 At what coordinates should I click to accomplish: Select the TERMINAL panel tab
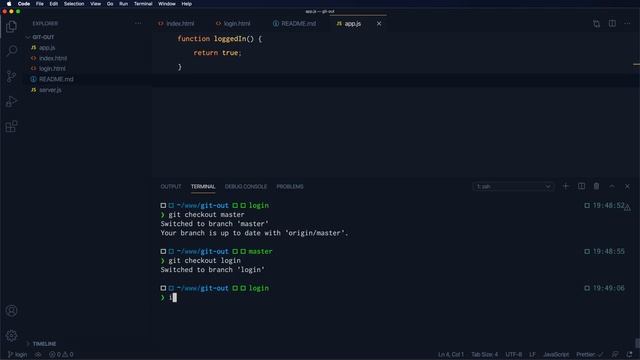click(203, 187)
